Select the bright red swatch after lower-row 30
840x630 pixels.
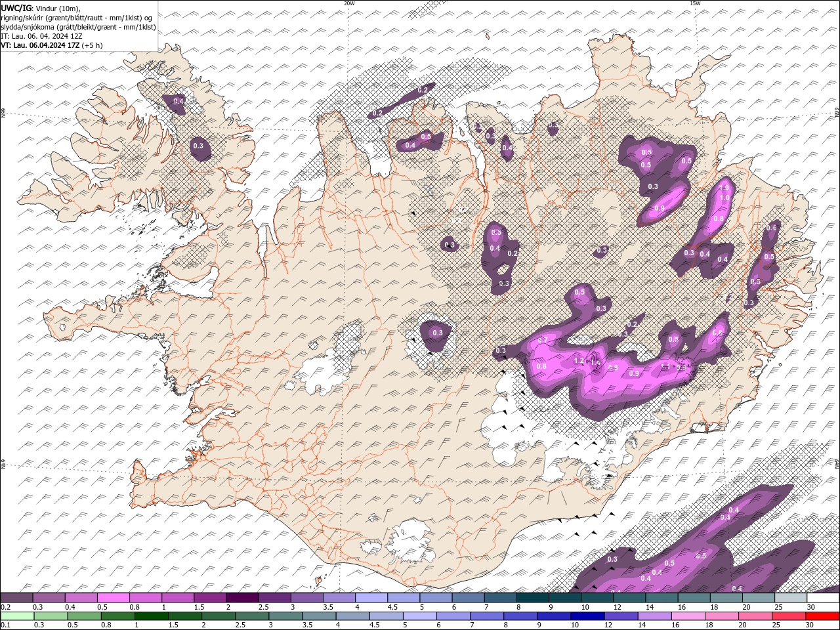(x=822, y=616)
